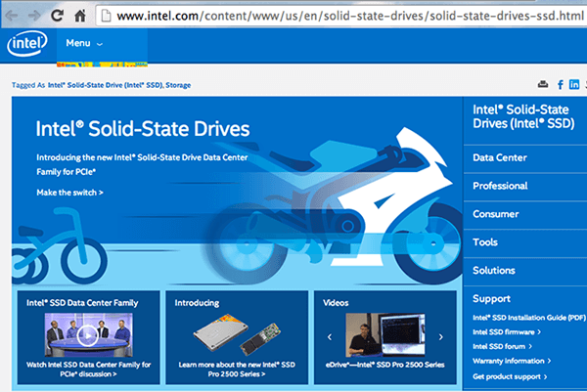Click the page icon beside the URL
587x392 pixels.
[x=107, y=16]
